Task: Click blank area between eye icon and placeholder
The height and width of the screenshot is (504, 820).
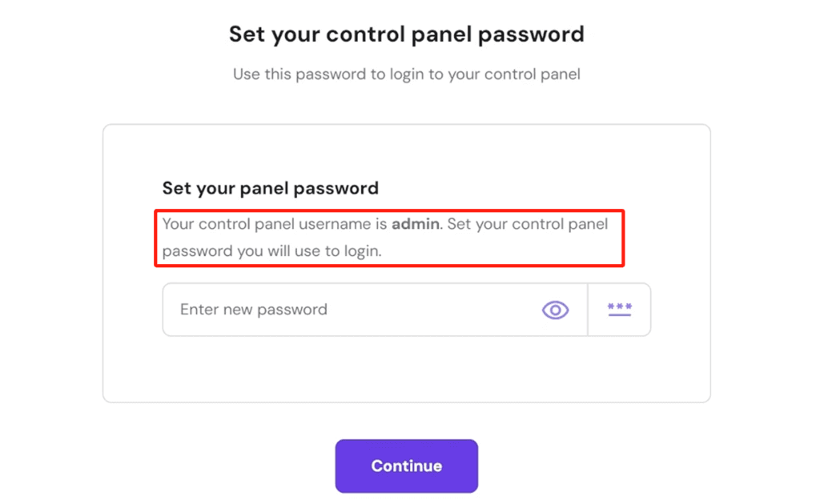Action: click(440, 310)
